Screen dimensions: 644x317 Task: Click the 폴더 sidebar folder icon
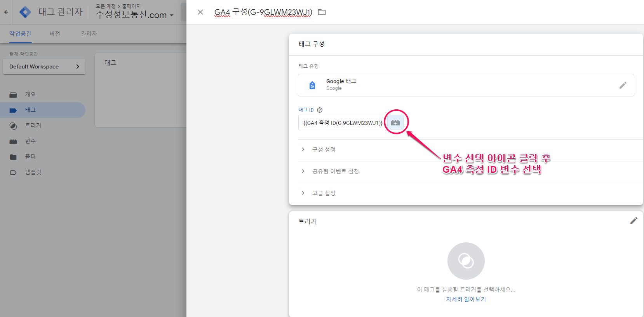click(13, 157)
